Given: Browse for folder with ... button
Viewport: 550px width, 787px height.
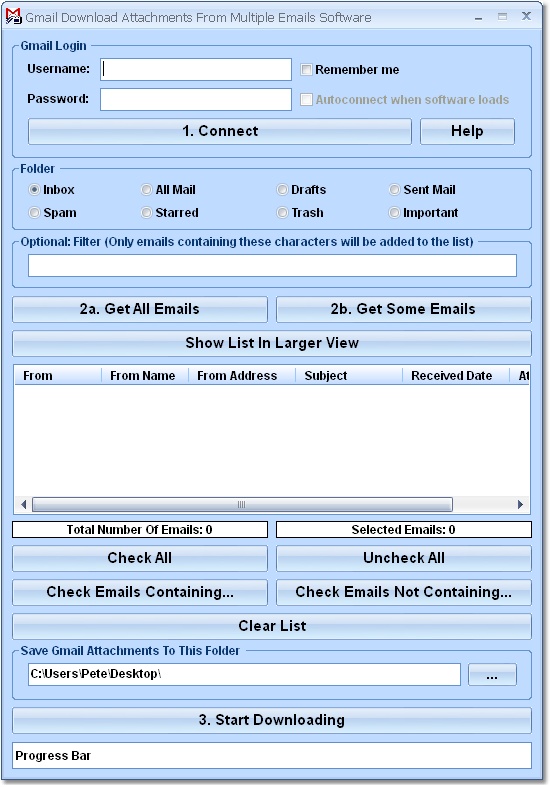Looking at the screenshot, I should tap(492, 675).
